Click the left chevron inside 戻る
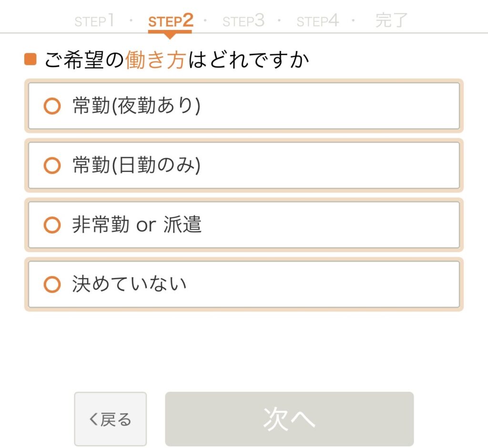Viewport: 488px width, 448px height. pyautogui.click(x=93, y=419)
